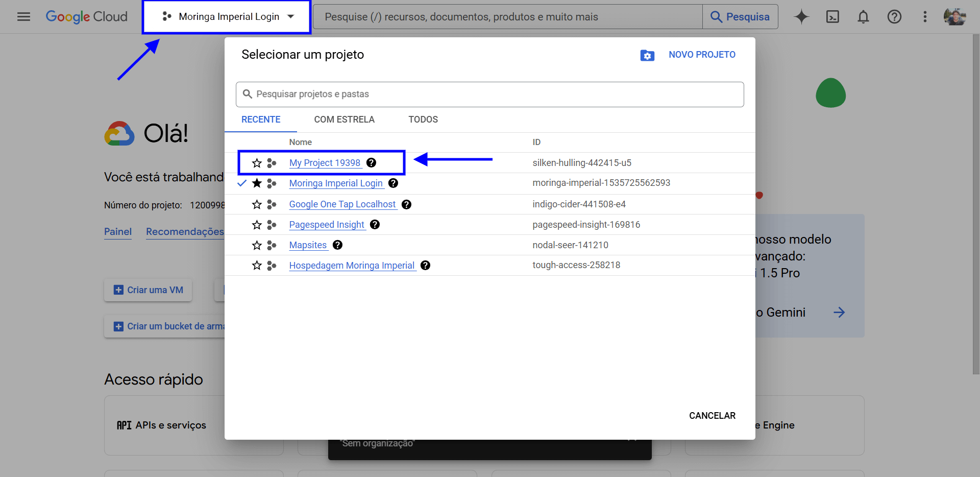This screenshot has width=980, height=477.
Task: Click NOVO PROJETO button
Action: coord(702,55)
